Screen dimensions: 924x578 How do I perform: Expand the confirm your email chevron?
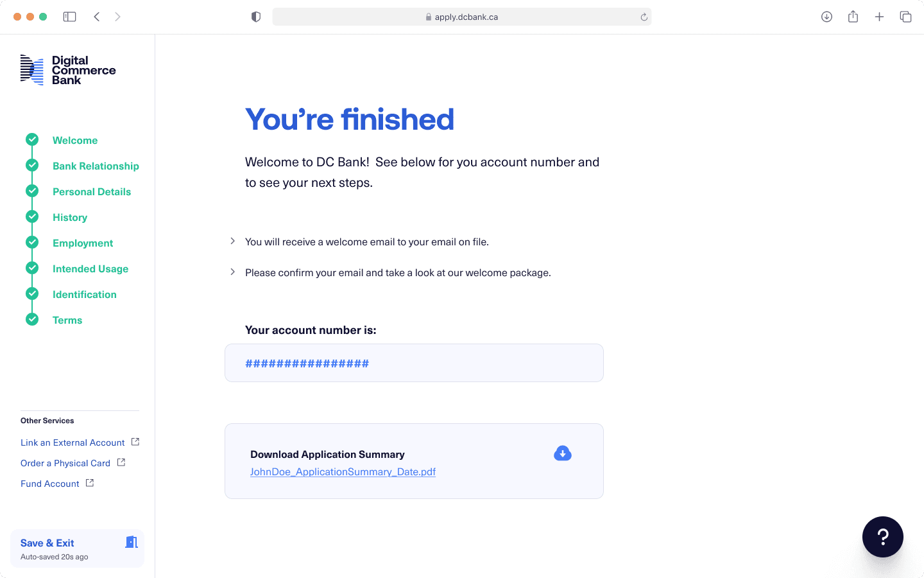(x=232, y=272)
